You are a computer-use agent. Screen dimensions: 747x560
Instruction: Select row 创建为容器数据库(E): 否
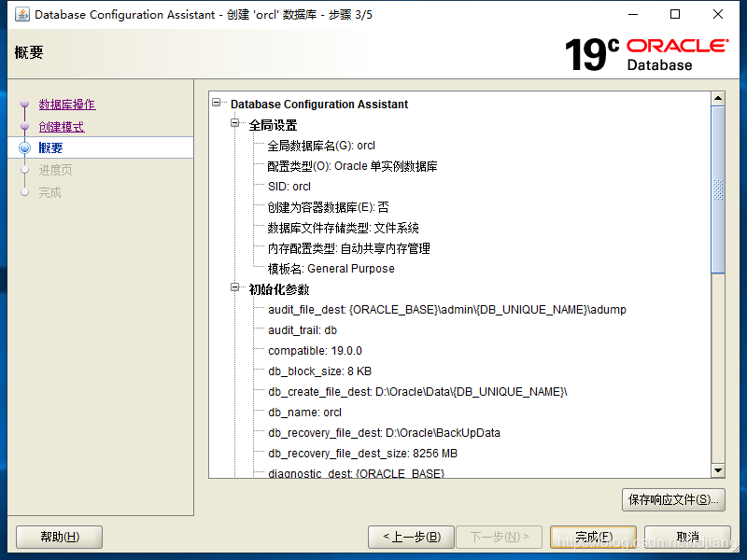[x=329, y=207]
